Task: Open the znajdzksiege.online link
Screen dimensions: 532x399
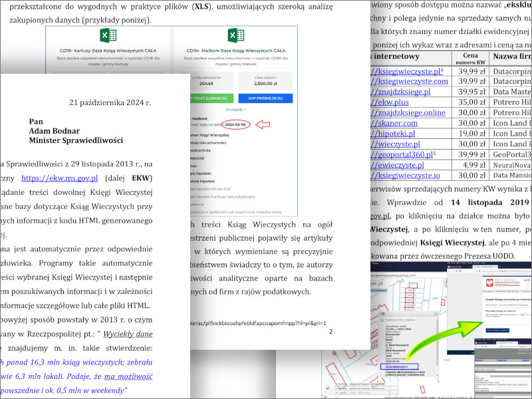Action: click(408, 112)
